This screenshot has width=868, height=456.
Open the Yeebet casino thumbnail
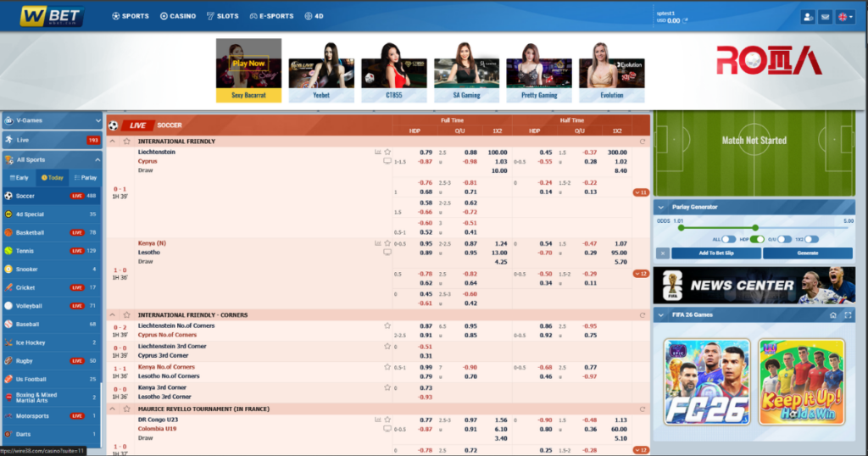coord(321,72)
